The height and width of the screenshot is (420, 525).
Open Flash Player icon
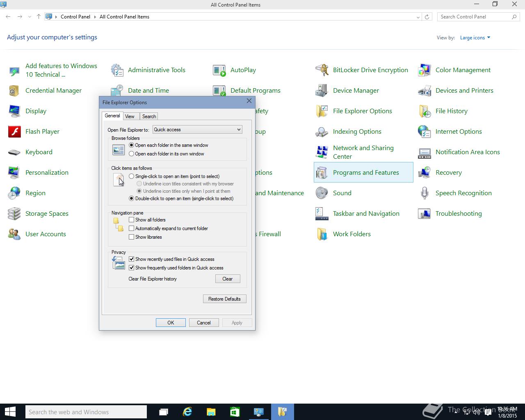tap(14, 132)
